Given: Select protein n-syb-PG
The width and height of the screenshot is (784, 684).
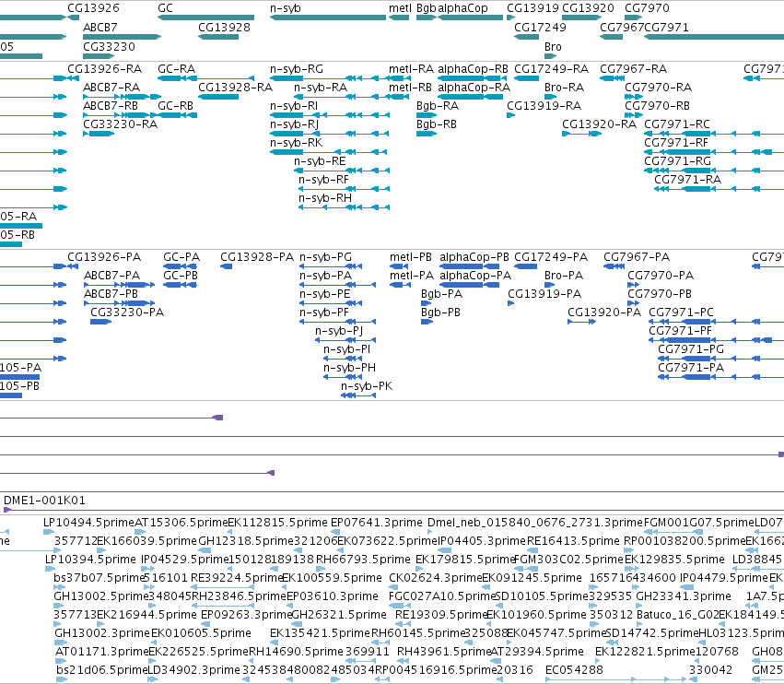Looking at the screenshot, I should click(325, 256).
